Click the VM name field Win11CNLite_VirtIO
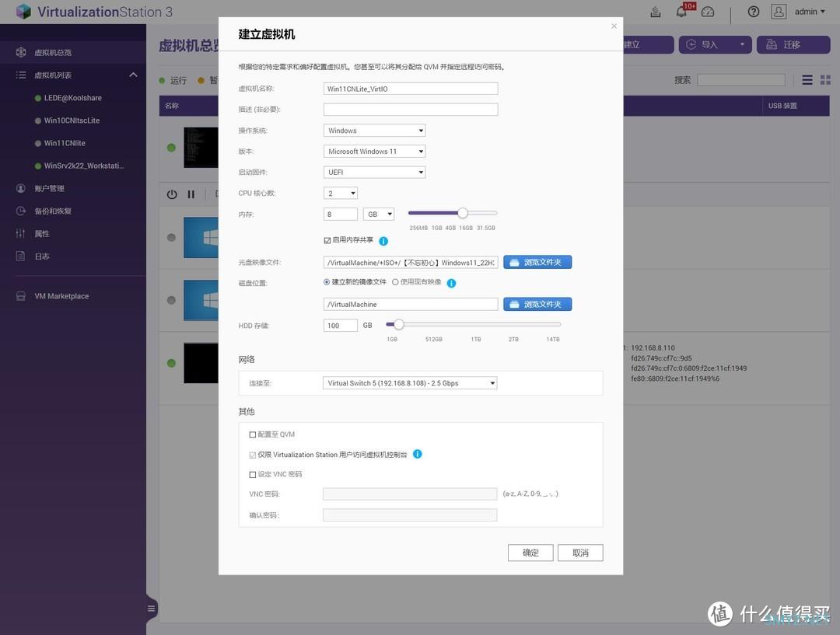 [x=411, y=89]
